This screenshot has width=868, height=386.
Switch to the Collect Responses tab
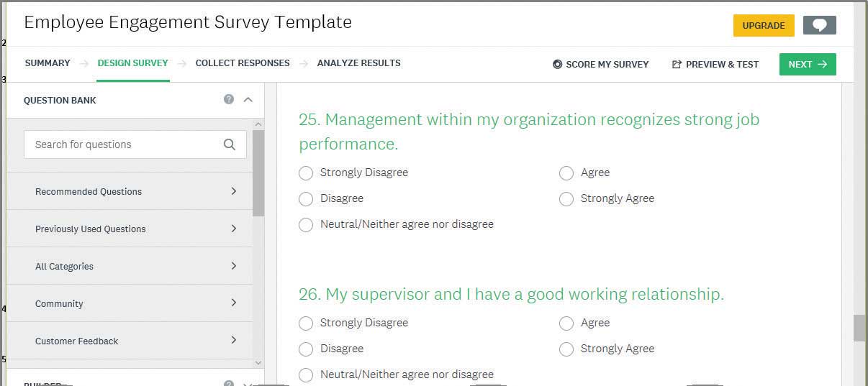click(x=243, y=63)
